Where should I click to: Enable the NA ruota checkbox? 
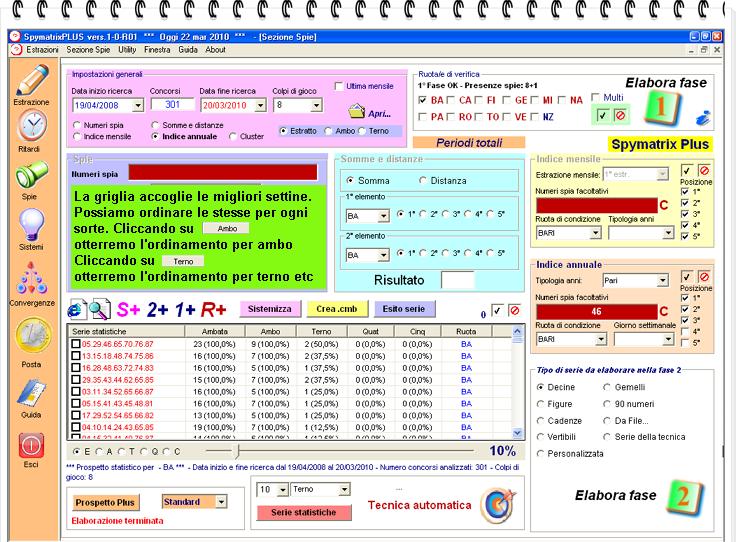coord(561,100)
